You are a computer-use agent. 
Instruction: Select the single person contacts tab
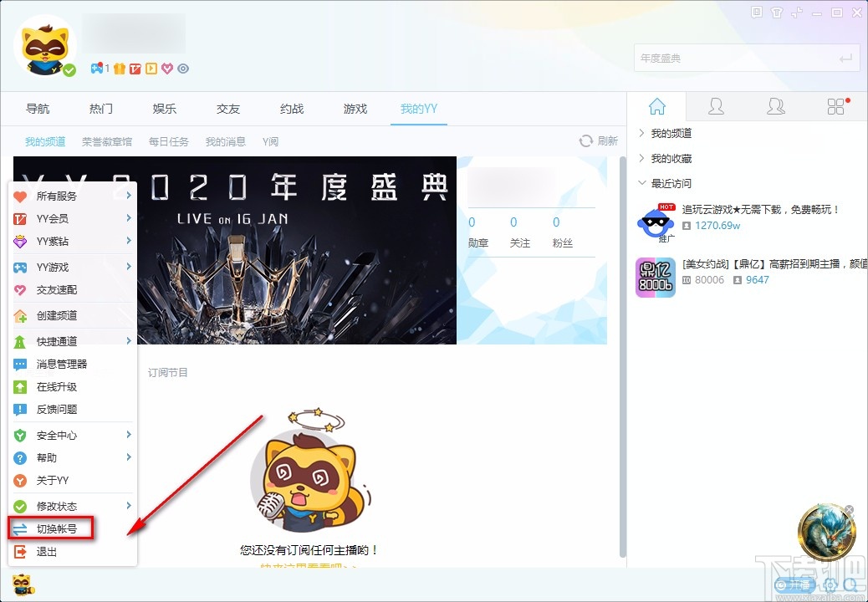(x=716, y=106)
